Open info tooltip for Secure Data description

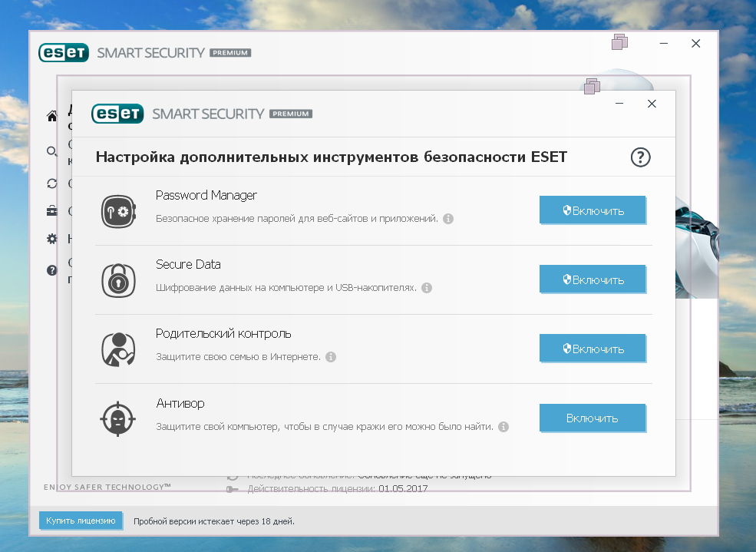(427, 288)
